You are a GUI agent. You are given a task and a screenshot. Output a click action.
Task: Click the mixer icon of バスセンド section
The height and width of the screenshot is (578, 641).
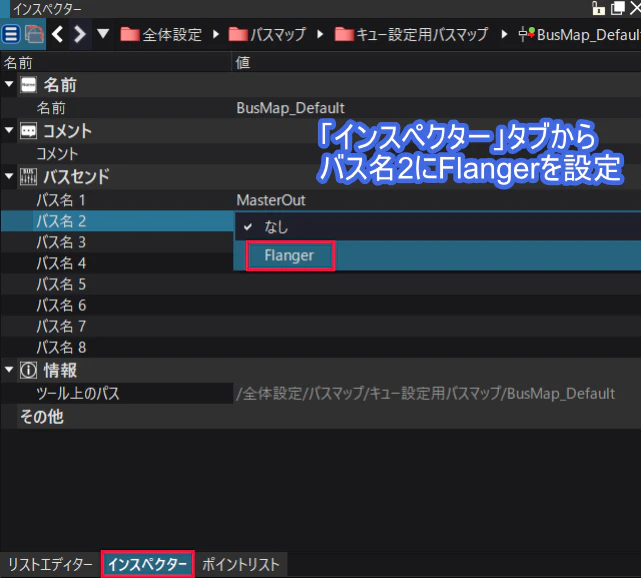(29, 177)
